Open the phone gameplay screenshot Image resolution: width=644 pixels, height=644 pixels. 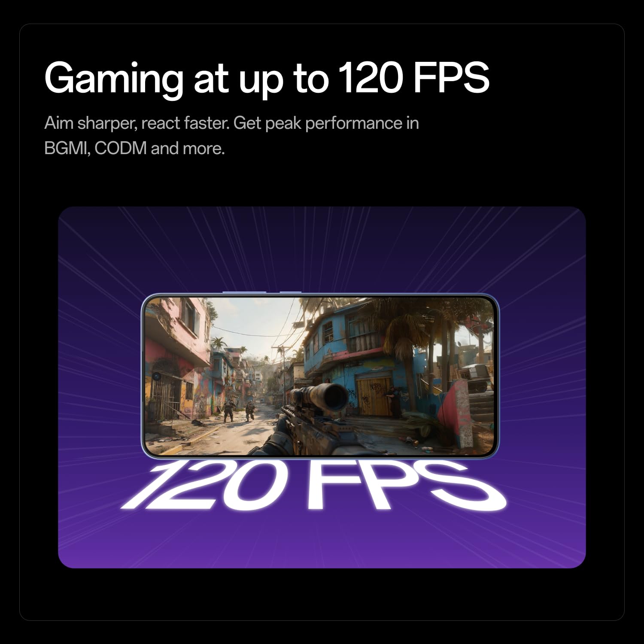point(320,376)
